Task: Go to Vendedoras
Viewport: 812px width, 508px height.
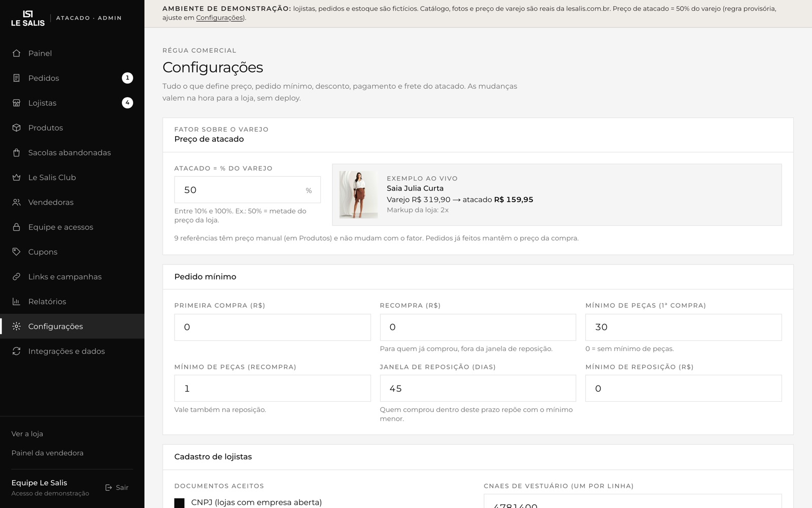Action: click(72, 203)
